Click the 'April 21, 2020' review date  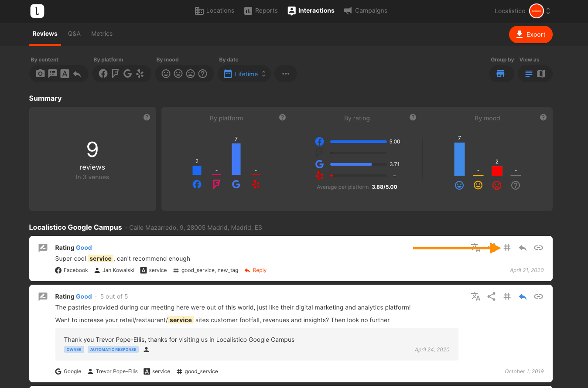527,270
